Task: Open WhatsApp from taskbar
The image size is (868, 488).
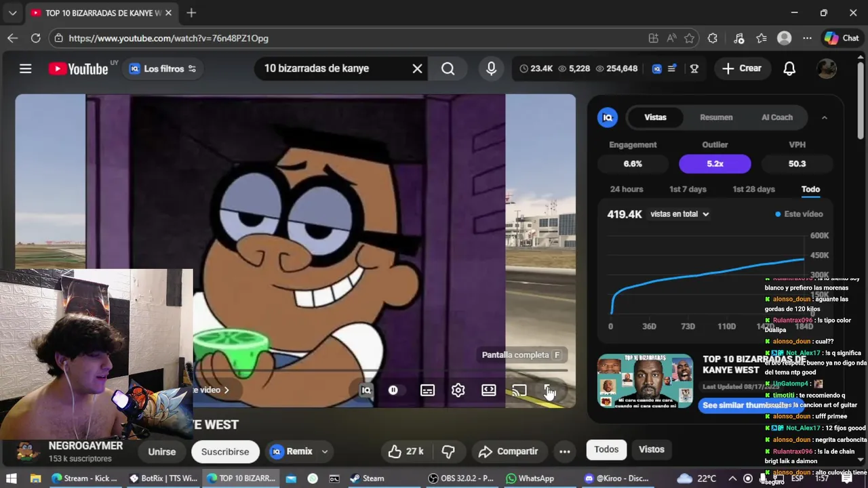Action: (x=530, y=479)
